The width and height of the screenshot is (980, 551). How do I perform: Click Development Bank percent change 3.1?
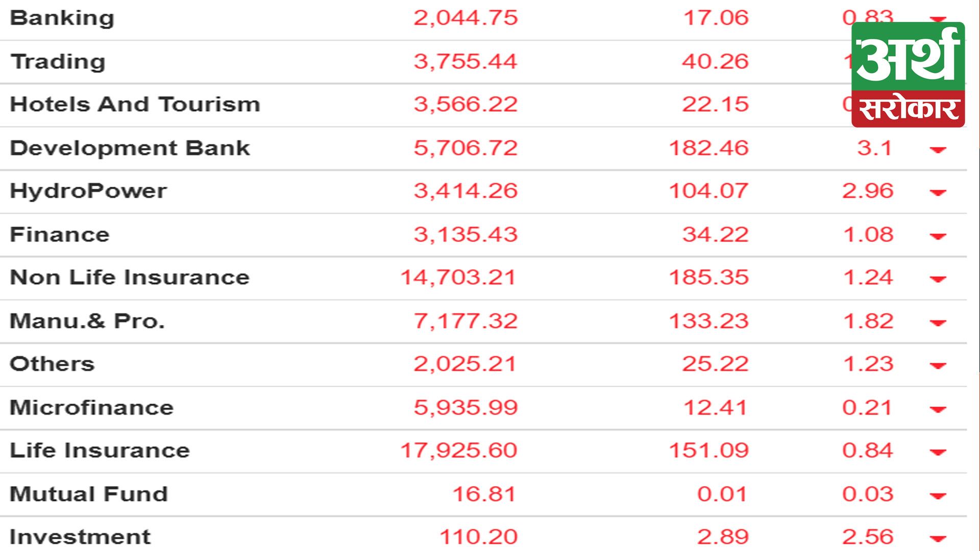874,148
